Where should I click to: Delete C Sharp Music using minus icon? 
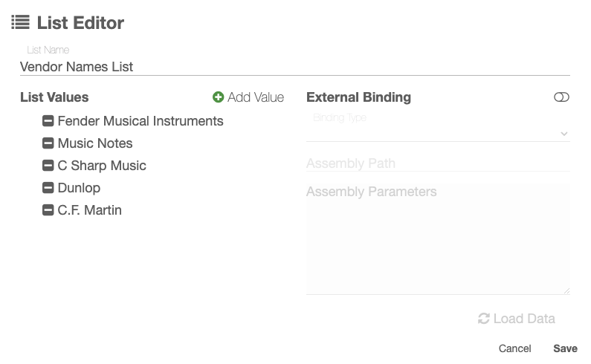tap(48, 166)
